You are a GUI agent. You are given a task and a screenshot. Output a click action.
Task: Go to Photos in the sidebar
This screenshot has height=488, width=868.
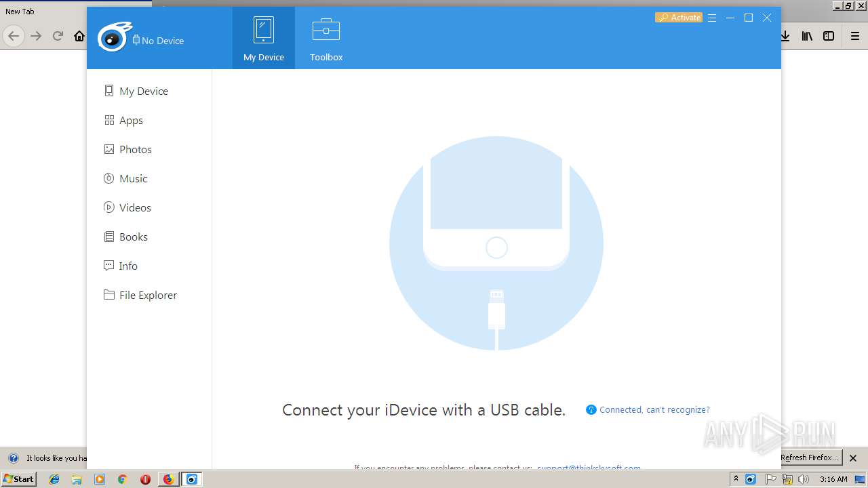(127, 149)
